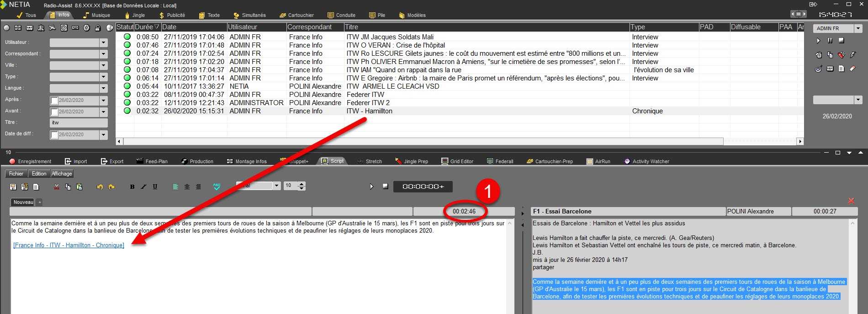The image size is (868, 314).
Task: Expand the Type filter dropdown
Action: [x=104, y=77]
